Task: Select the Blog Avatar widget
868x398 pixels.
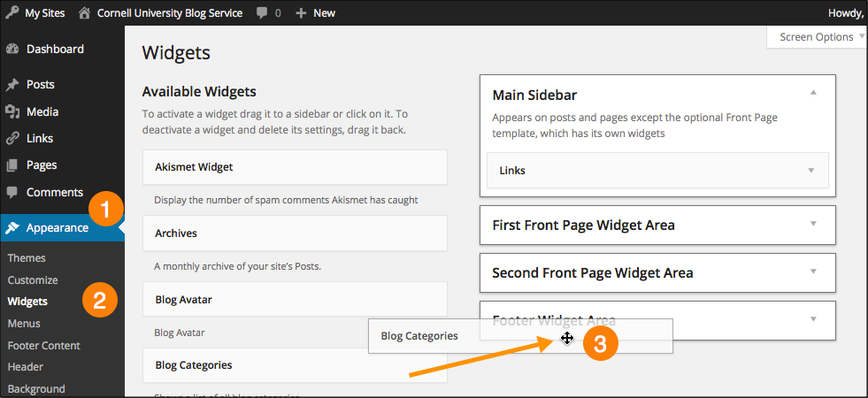Action: click(x=295, y=300)
